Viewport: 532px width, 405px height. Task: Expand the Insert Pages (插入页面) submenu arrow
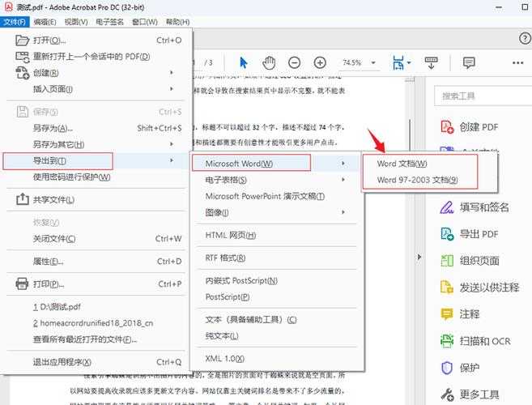pyautogui.click(x=172, y=88)
